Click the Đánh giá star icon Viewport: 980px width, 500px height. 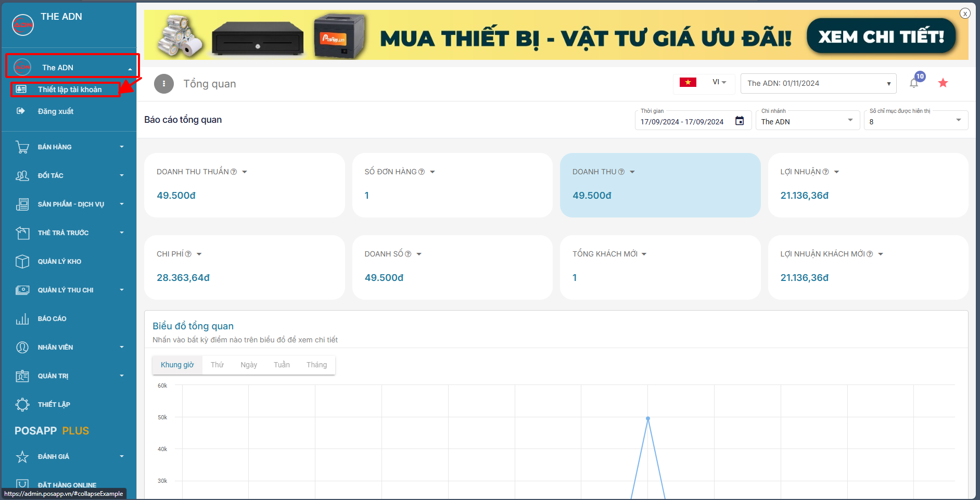22,457
